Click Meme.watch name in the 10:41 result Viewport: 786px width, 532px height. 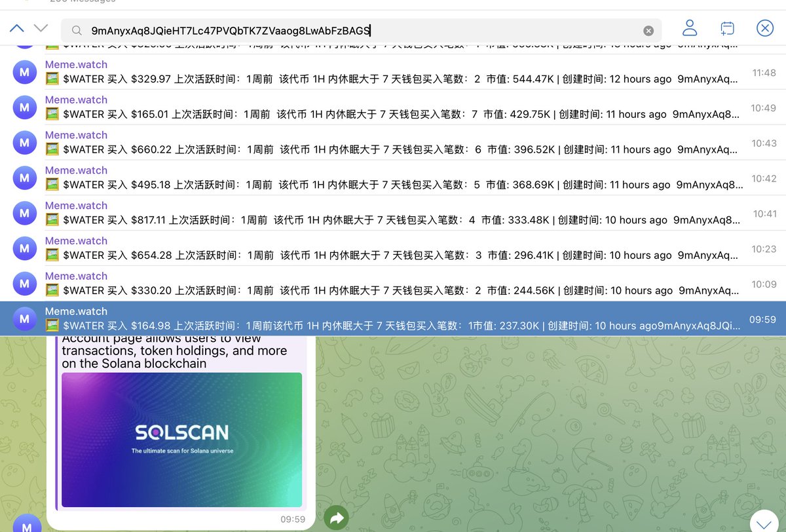(76, 206)
